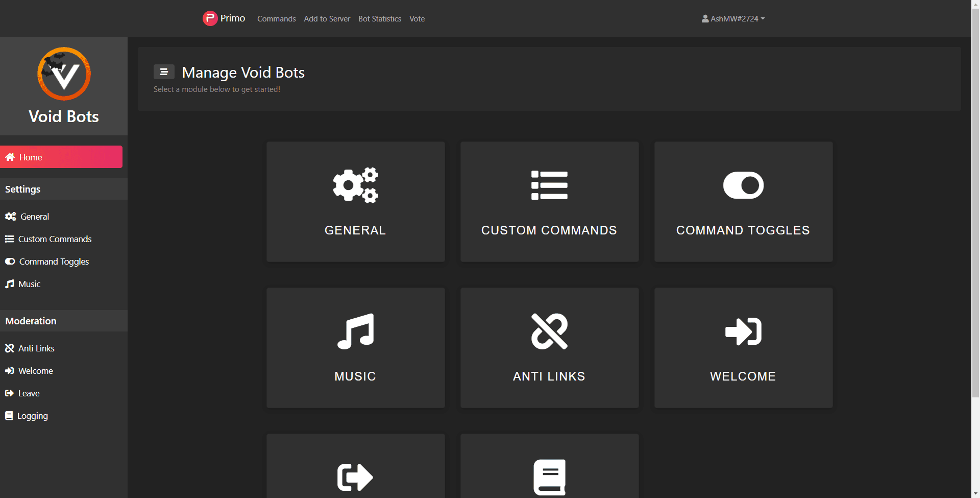The height and width of the screenshot is (498, 980).
Task: Toggle the sidebar hamburger menu button
Action: click(164, 72)
